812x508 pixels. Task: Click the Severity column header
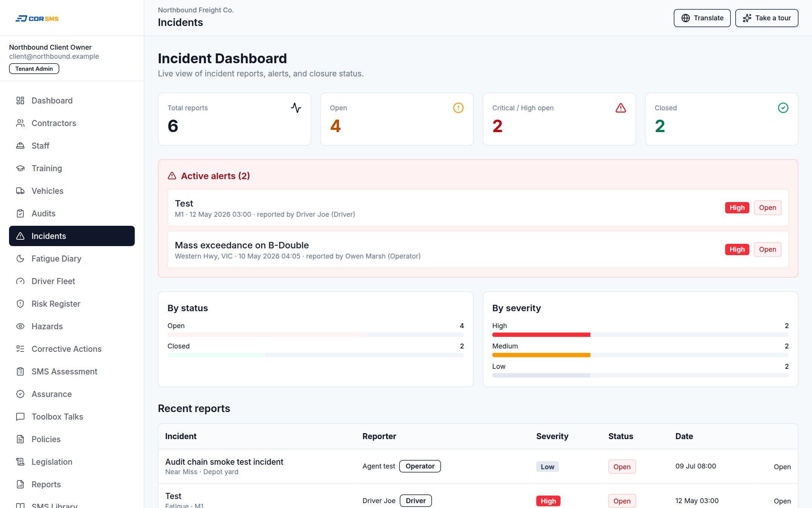point(552,436)
